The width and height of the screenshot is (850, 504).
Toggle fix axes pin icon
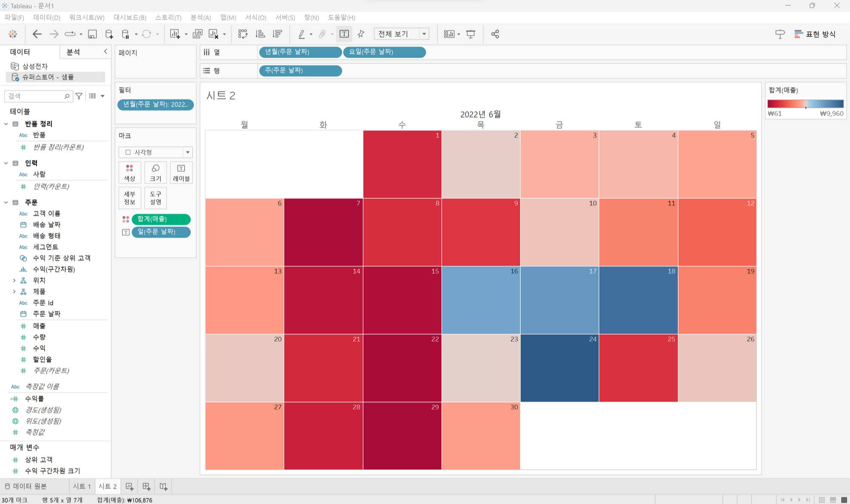click(x=361, y=34)
